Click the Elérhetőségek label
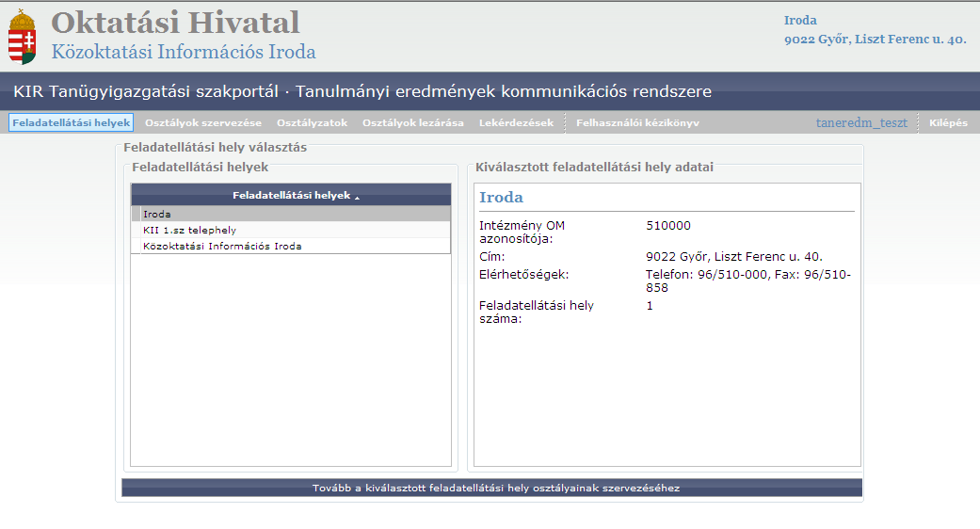This screenshot has height=529, width=980. click(523, 274)
